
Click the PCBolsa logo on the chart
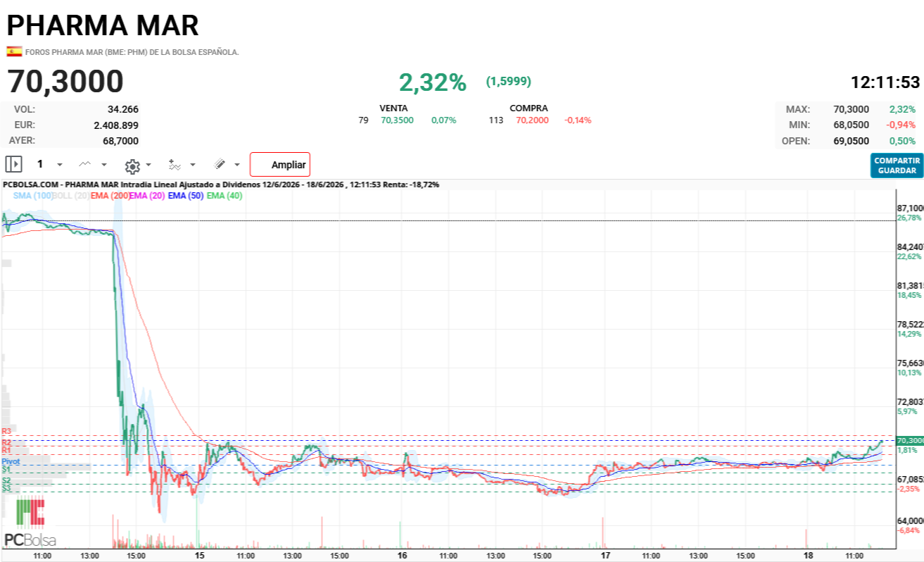tap(30, 522)
